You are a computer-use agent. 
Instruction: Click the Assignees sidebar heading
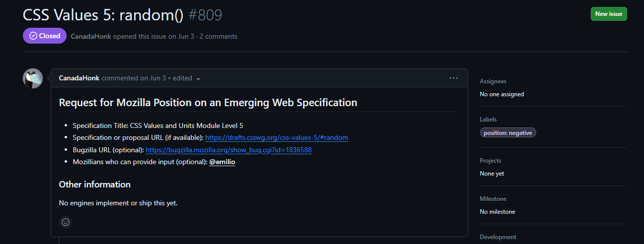tap(493, 81)
